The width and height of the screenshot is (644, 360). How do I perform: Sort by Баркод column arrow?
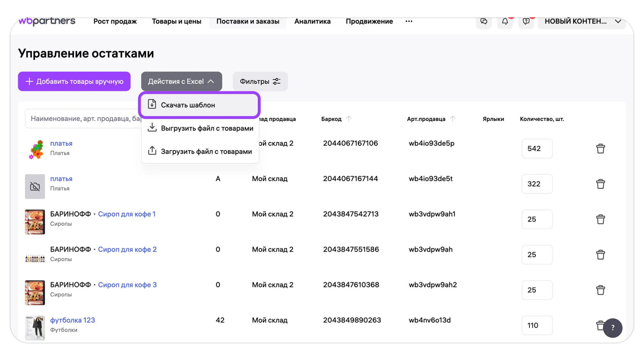tap(349, 119)
